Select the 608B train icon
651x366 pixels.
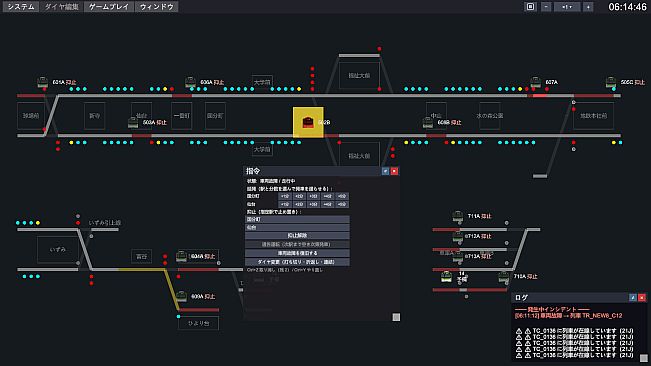pos(428,122)
